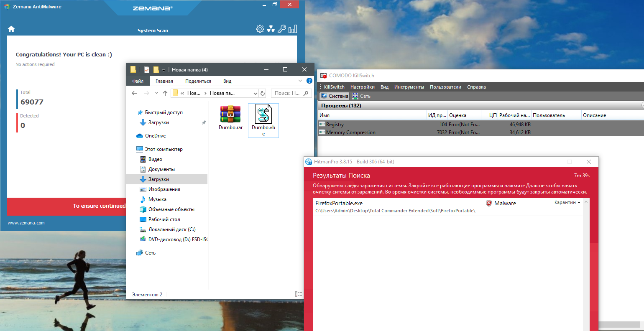This screenshot has height=331, width=644.
Task: Open the Вид ribbon tab in Explorer
Action: [x=227, y=81]
